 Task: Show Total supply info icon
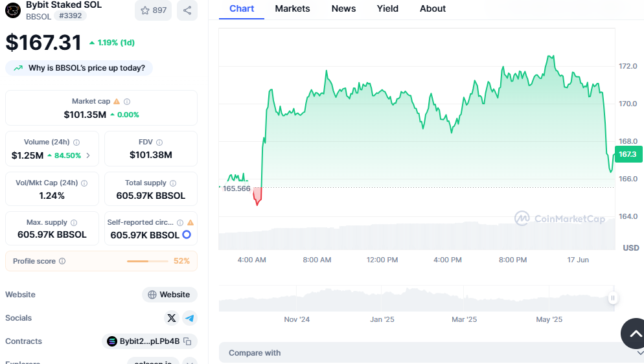(173, 183)
